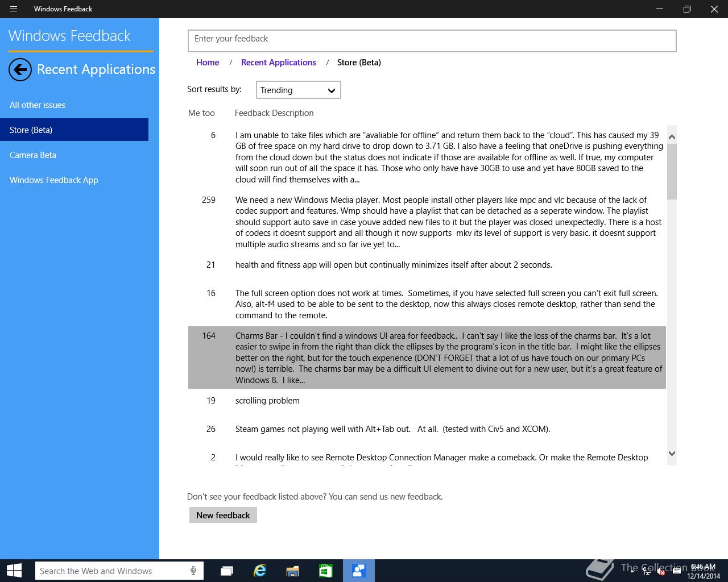The image size is (728, 582).
Task: Open Task View from the taskbar
Action: (x=227, y=571)
